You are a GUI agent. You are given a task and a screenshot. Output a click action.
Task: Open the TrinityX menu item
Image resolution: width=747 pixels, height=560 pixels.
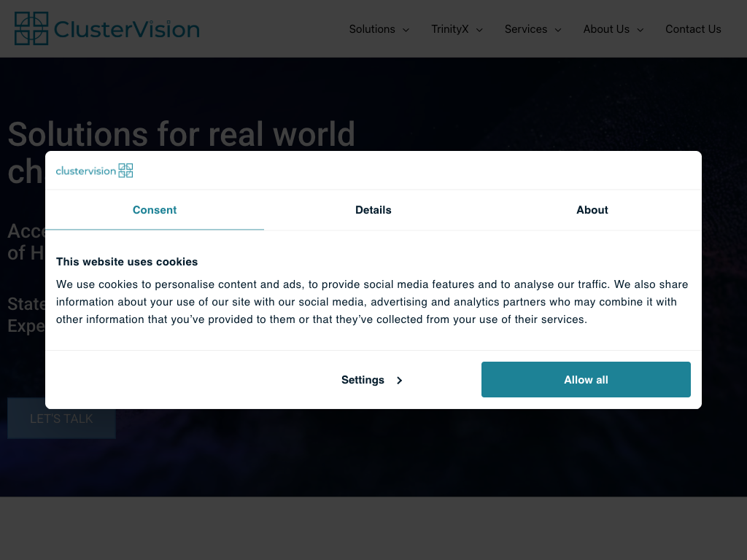[x=449, y=29]
